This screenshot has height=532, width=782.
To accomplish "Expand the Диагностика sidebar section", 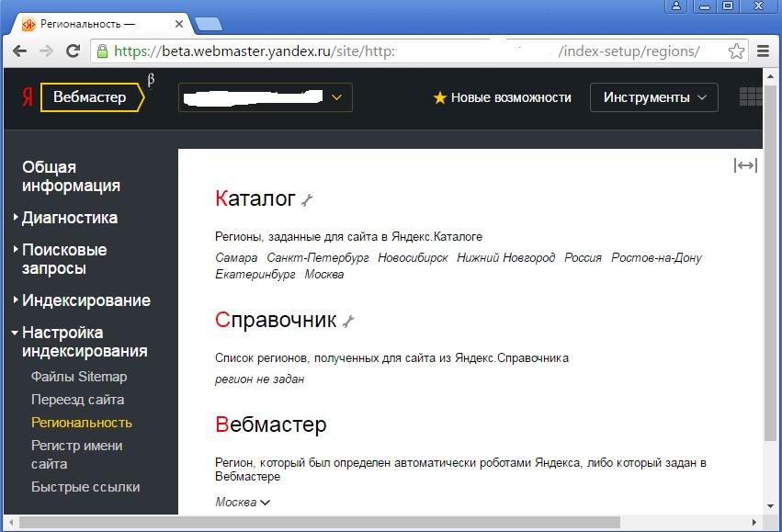I will (69, 218).
